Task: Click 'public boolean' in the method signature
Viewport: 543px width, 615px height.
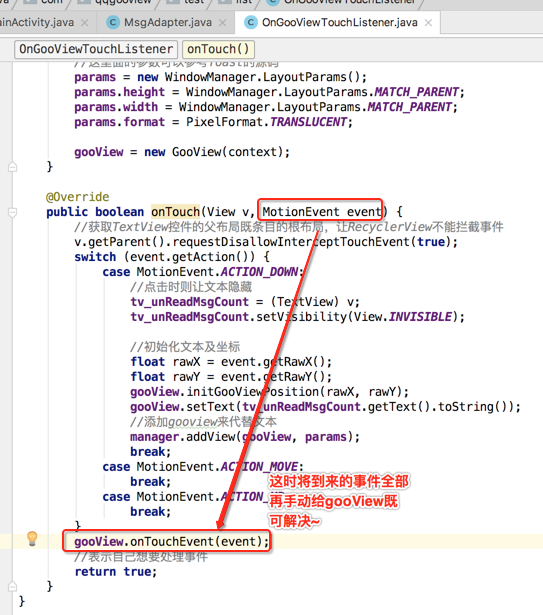Action: tap(95, 212)
